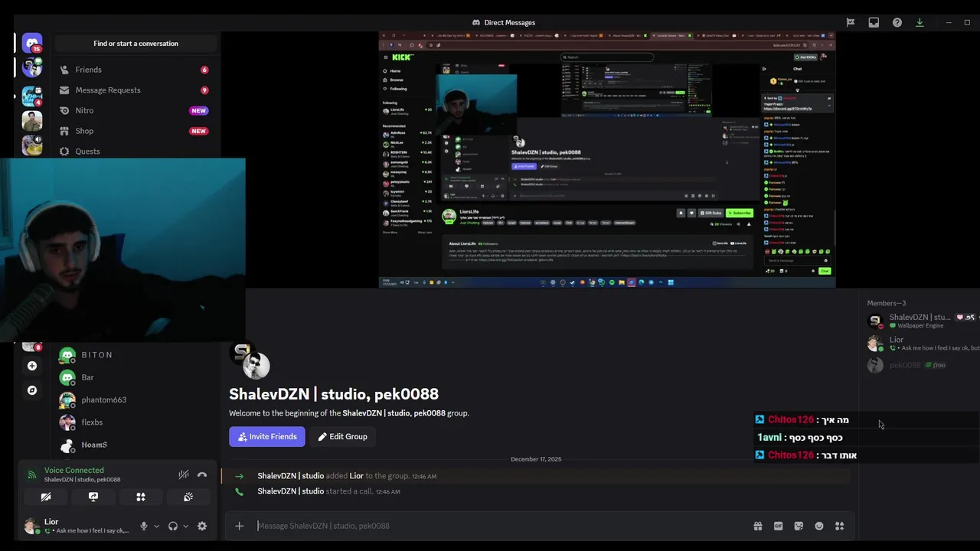Open DM with flexbs
Screen dimensions: 980x551
[x=135, y=422]
